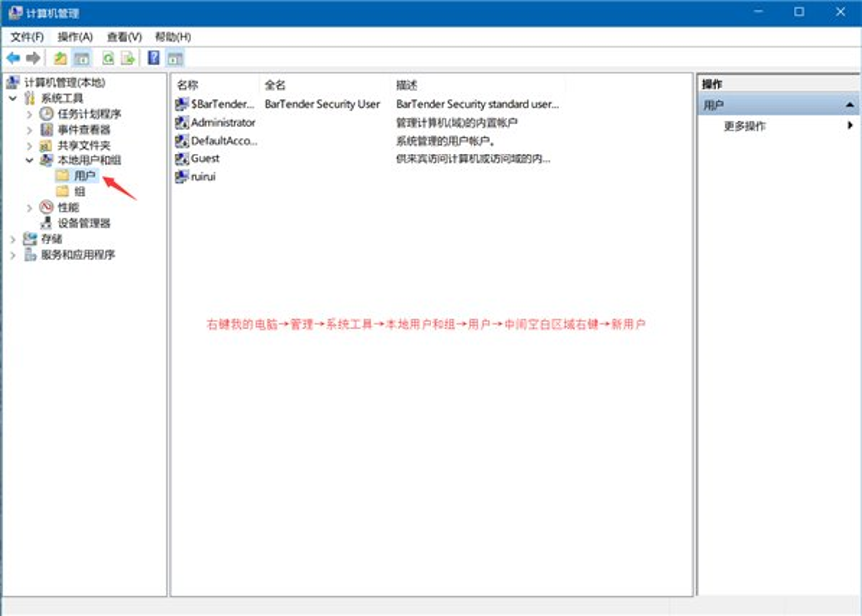Select the ruirui user account

(x=203, y=176)
